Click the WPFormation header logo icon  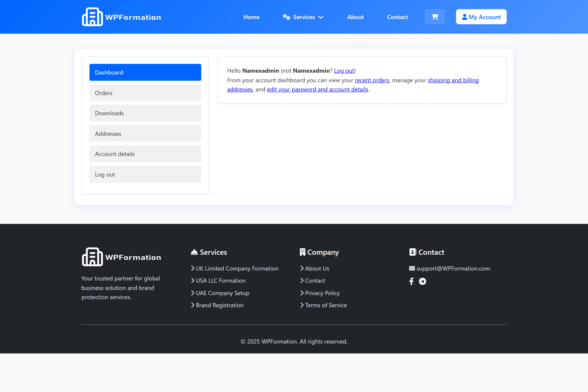point(92,17)
